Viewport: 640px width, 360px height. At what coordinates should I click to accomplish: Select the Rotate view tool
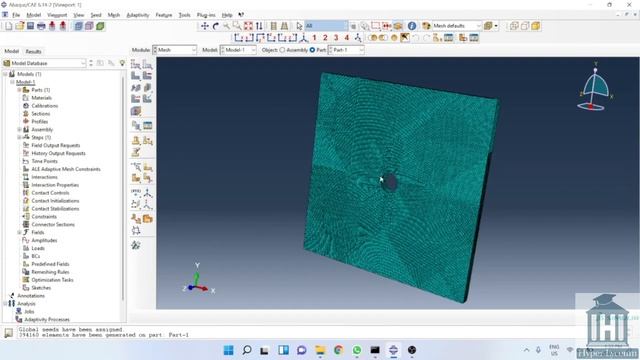pos(216,26)
